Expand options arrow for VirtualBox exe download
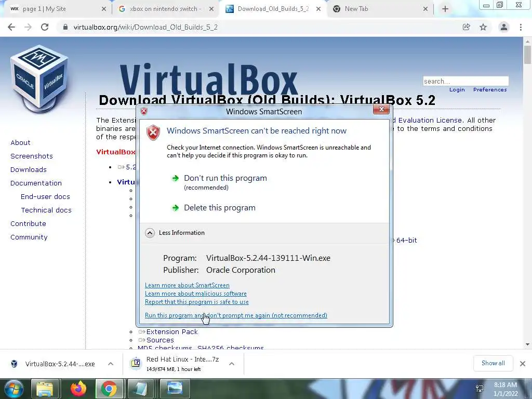This screenshot has width=532, height=399. tap(111, 364)
